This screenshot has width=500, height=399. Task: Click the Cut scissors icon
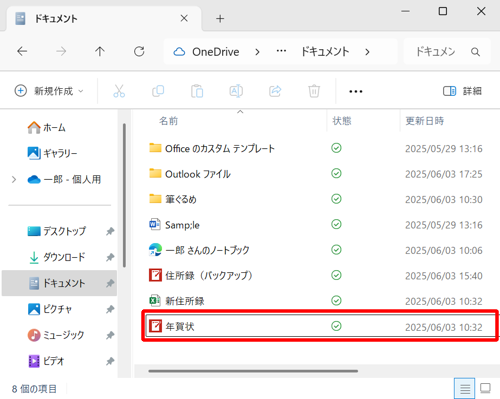point(119,91)
